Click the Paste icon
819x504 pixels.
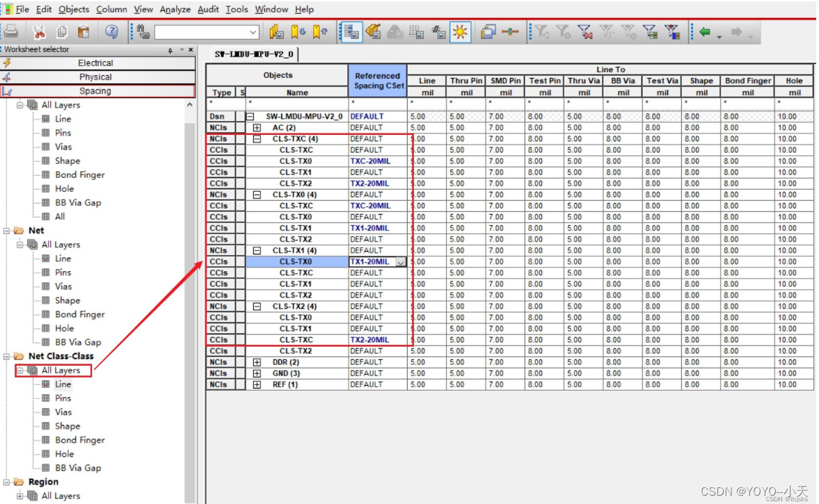click(84, 31)
